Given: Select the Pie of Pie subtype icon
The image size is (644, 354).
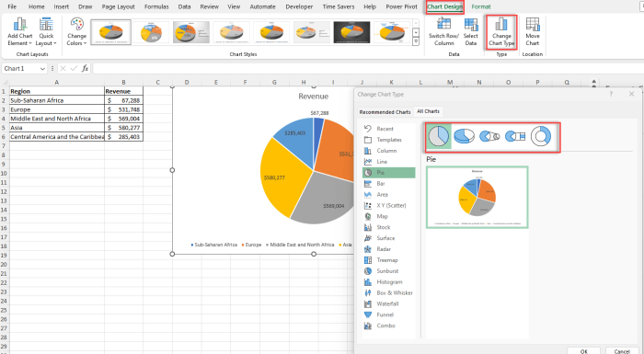Looking at the screenshot, I should (489, 136).
